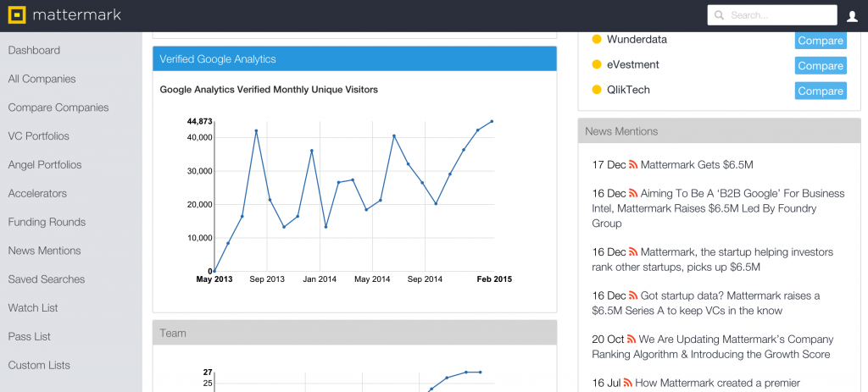This screenshot has height=392, width=868.
Task: Compare with Wunderdata
Action: pos(821,41)
